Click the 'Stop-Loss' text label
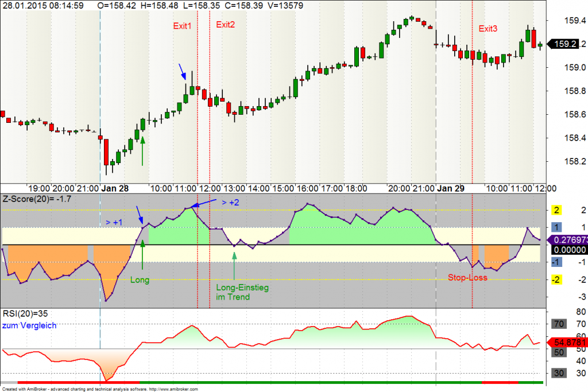Viewport: 588px width, 392px height. tap(469, 277)
